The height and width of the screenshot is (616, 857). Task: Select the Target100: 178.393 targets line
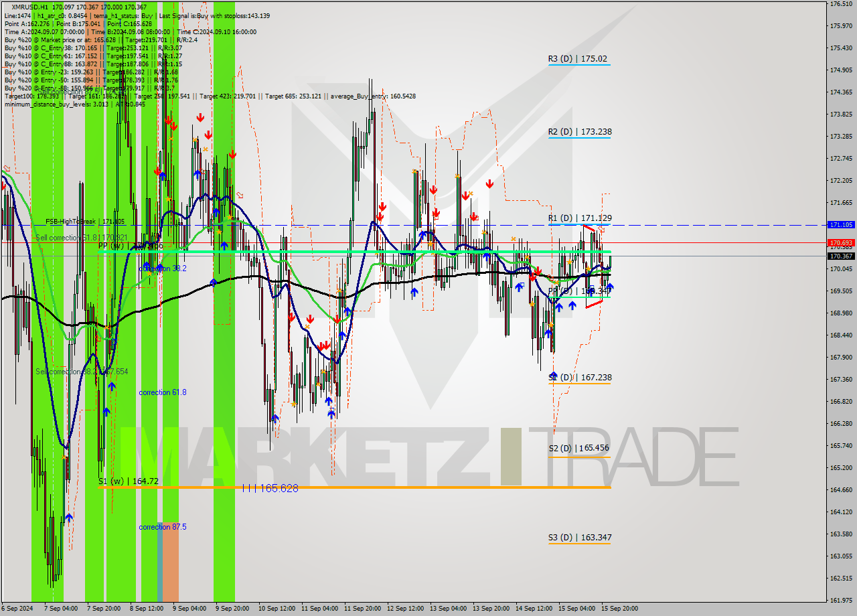(210, 96)
